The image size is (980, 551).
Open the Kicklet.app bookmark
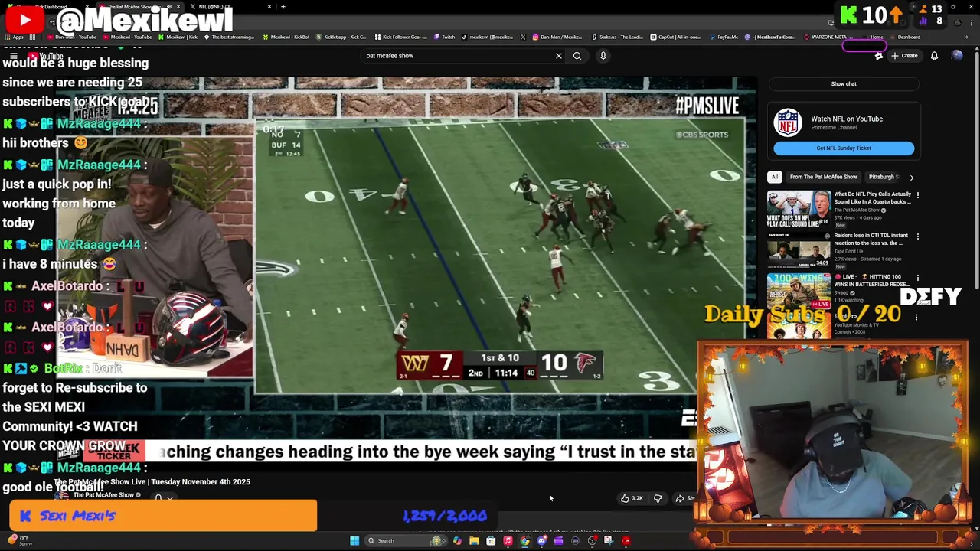point(340,37)
